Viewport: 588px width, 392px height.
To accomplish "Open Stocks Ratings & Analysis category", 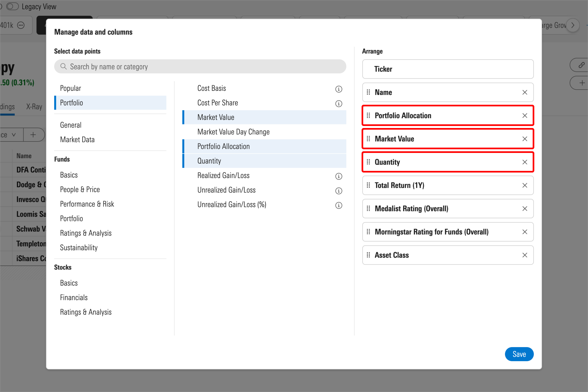I will [x=110, y=312].
